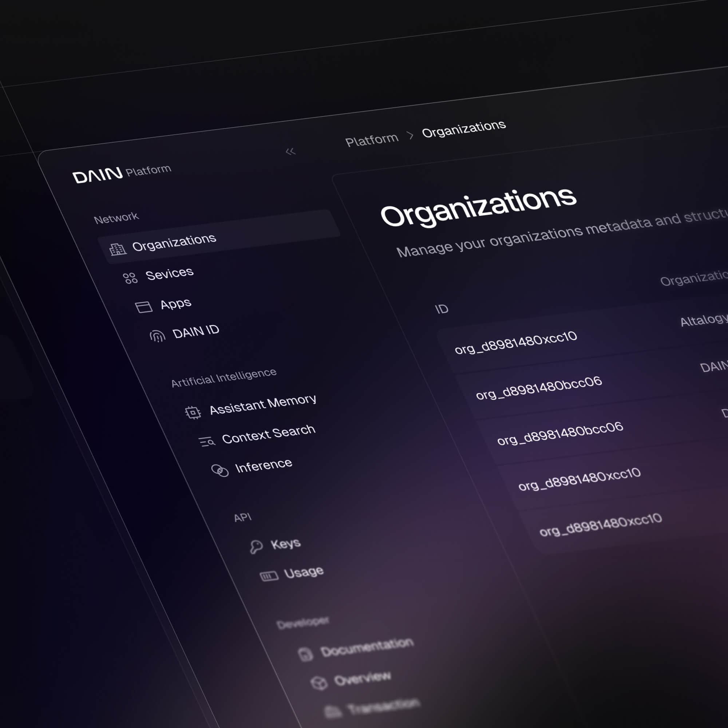Click the breadcrumb chevron separator
This screenshot has width=728, height=728.
tap(411, 135)
